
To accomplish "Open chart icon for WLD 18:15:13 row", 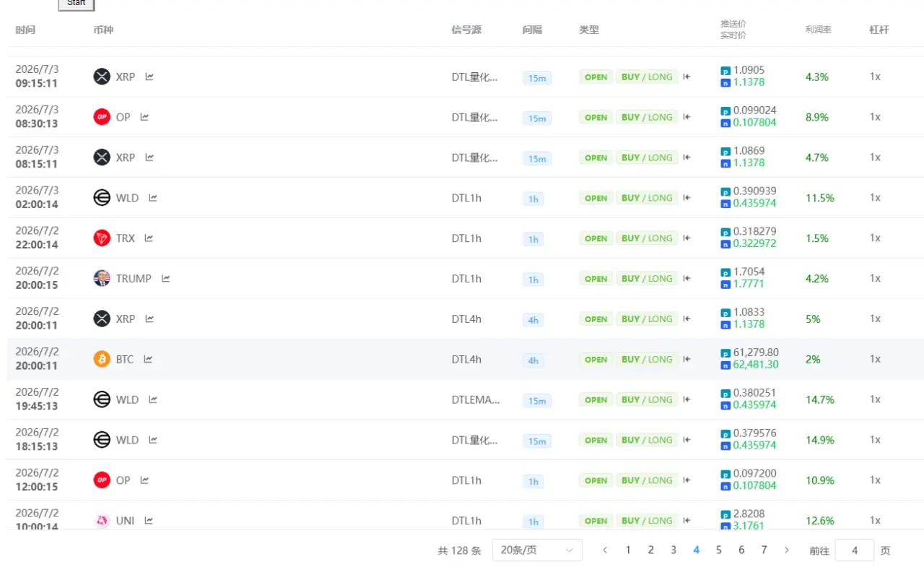I will [153, 440].
